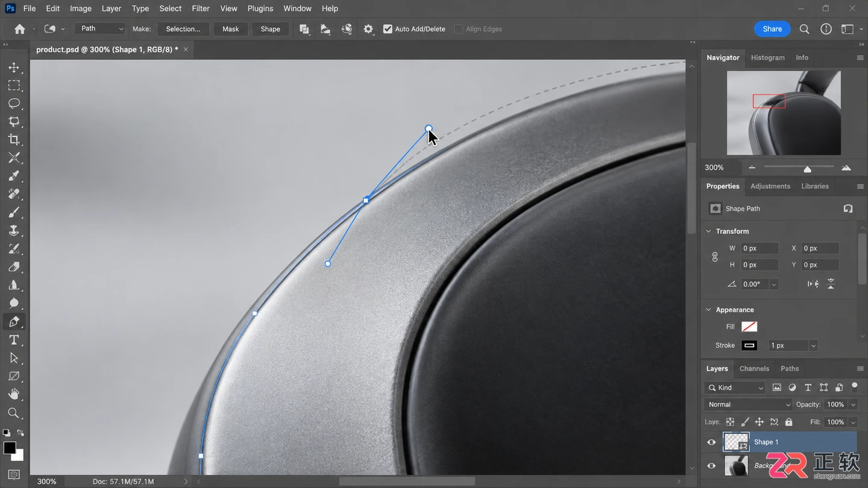
Task: Click the Shape button
Action: pyautogui.click(x=270, y=29)
